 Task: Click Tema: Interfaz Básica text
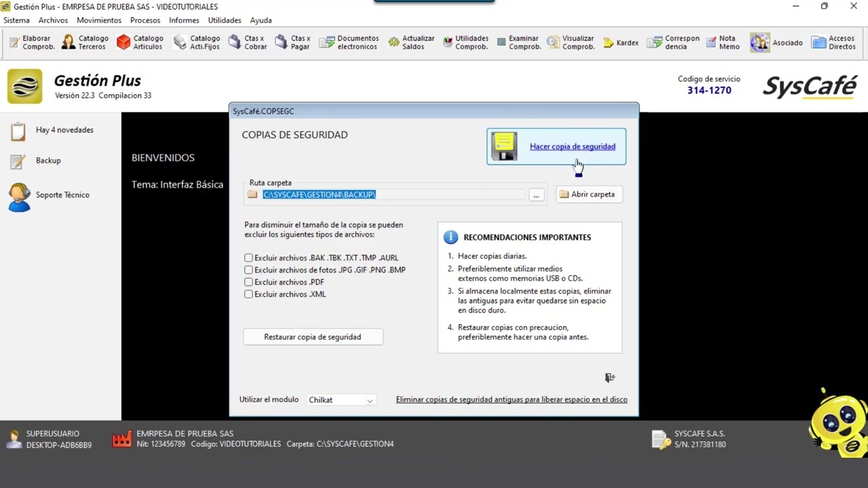[177, 184]
